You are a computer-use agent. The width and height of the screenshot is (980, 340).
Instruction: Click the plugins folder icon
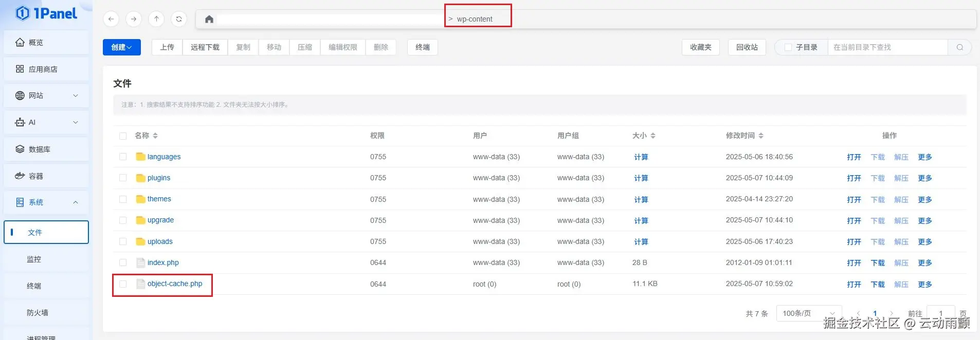(140, 178)
